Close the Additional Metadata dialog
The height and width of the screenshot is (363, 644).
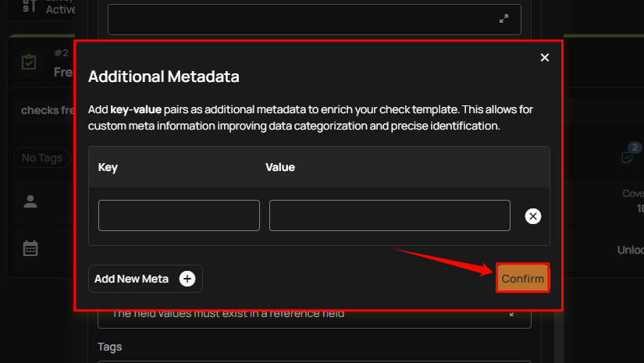coord(545,57)
